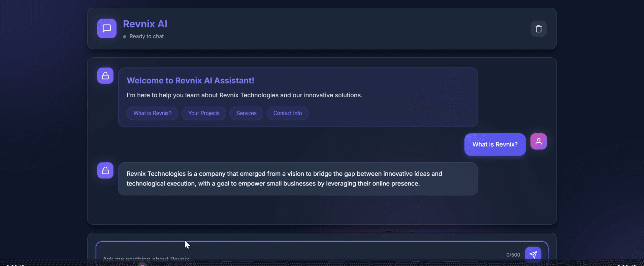Open the 'Contact Info' quick reply option
The image size is (644, 266).
click(x=287, y=113)
